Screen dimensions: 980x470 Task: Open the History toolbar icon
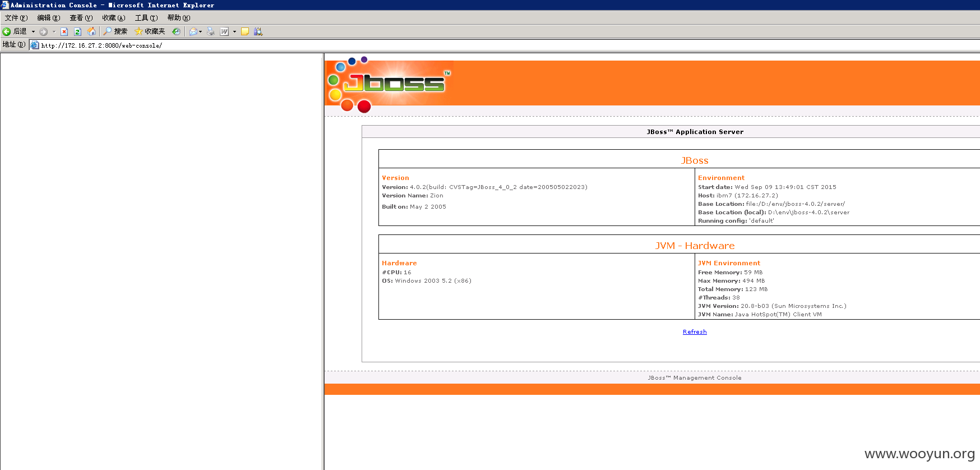point(176,31)
